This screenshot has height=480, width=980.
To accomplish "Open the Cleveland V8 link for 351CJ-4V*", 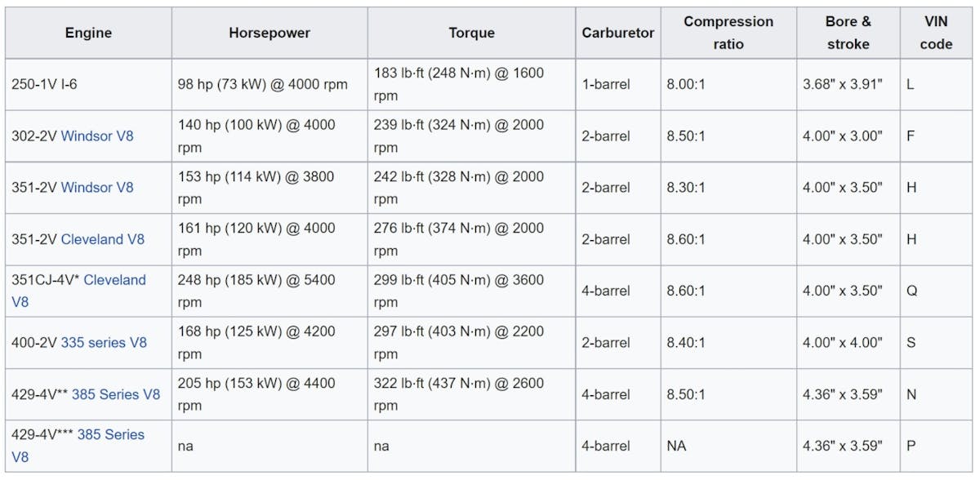I will 114,280.
